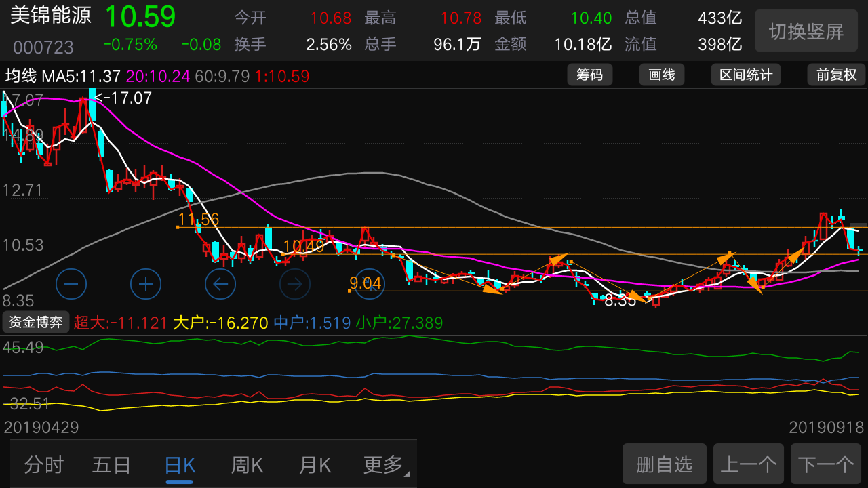Click the gray 60:9.79 average label
The height and width of the screenshot is (488, 868).
tap(223, 76)
